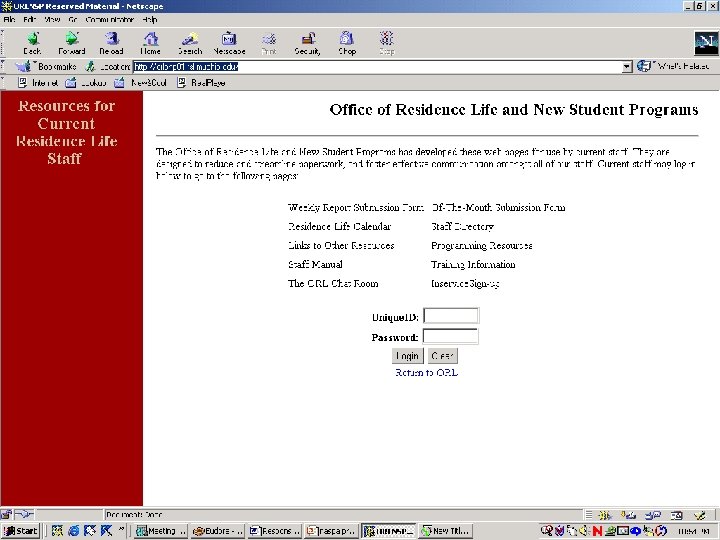Focus the UniqueID input field
The width and height of the screenshot is (720, 540).
tap(450, 316)
